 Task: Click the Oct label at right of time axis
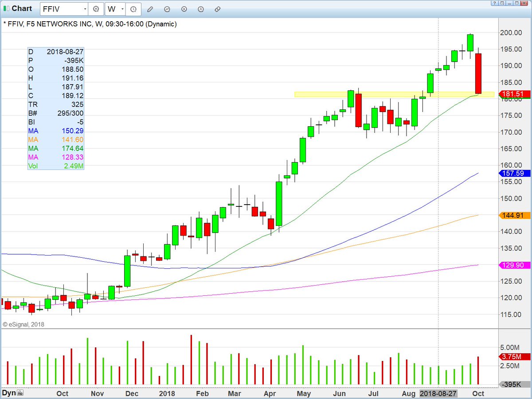point(478,393)
